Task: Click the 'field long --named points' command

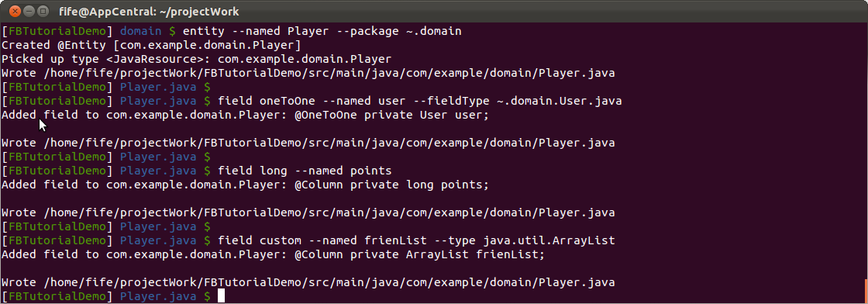Action: 305,171
